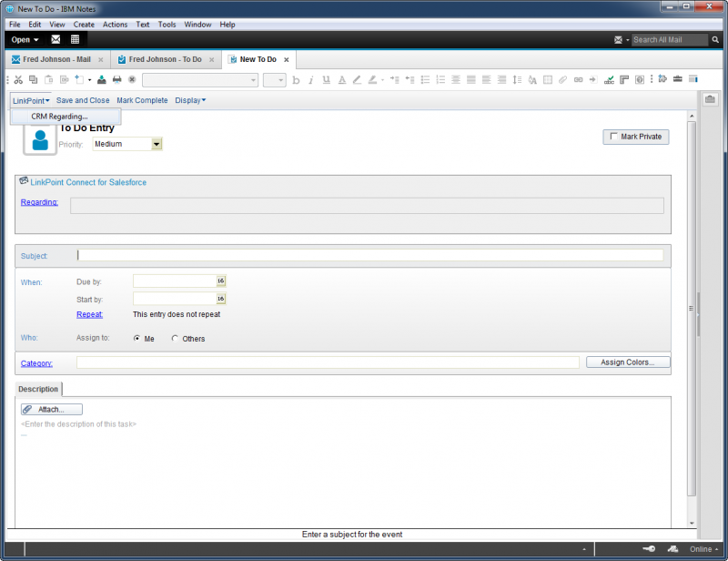Click the bulleted list icon
The height and width of the screenshot is (561, 728).
coord(425,80)
